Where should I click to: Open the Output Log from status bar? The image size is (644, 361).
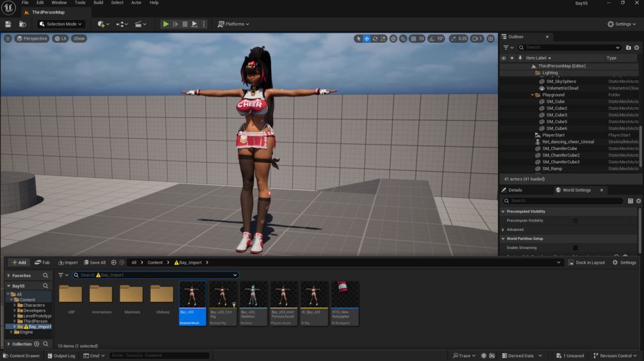tap(62, 356)
